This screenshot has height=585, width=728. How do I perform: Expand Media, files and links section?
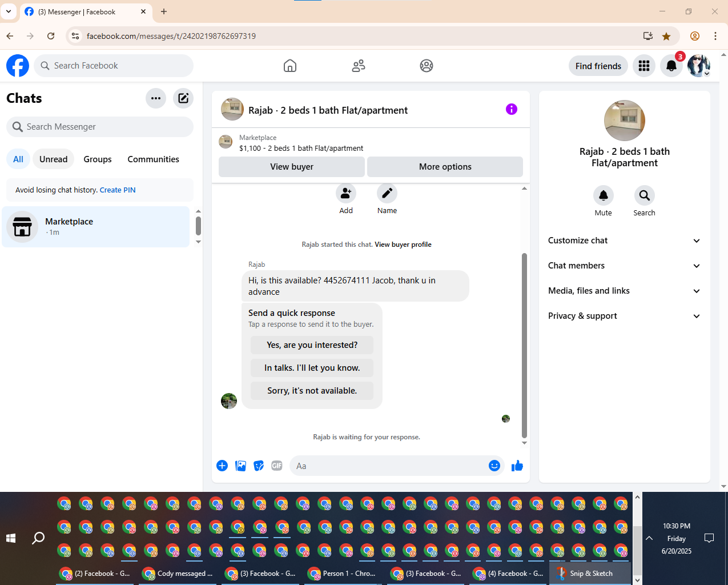[x=625, y=291]
